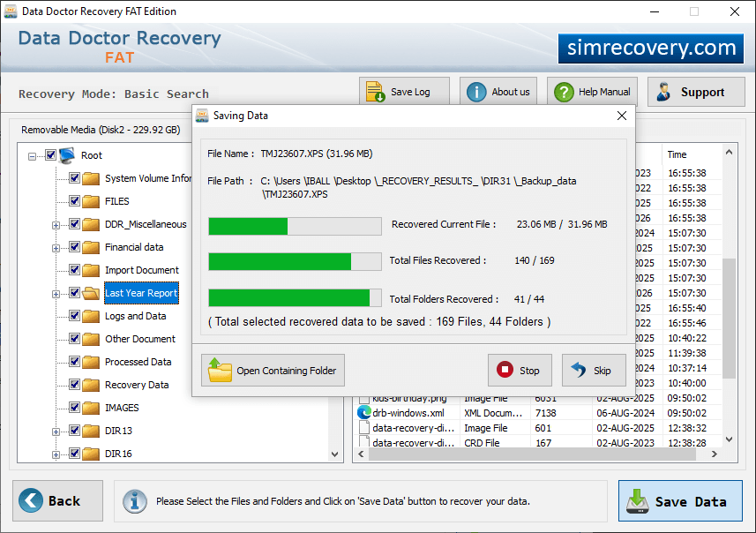Uncheck the Import Document checkbox

pos(74,270)
